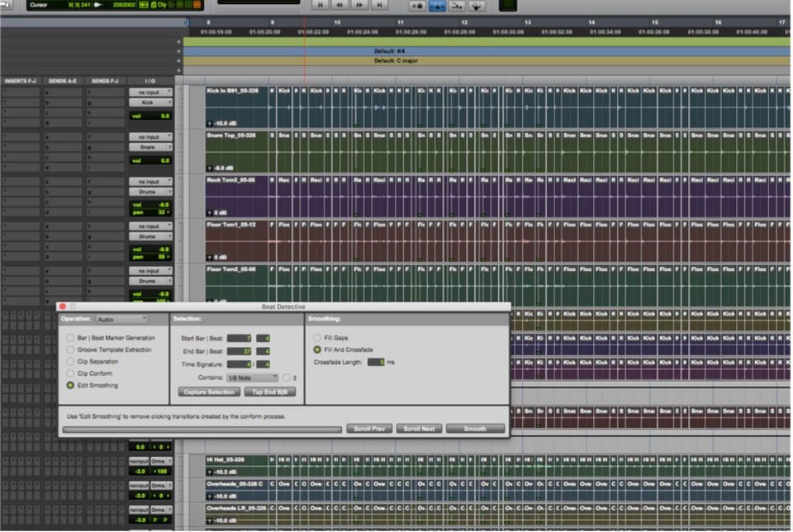Open Snare track 'no input' selector
The image size is (793, 532).
[x=150, y=137]
